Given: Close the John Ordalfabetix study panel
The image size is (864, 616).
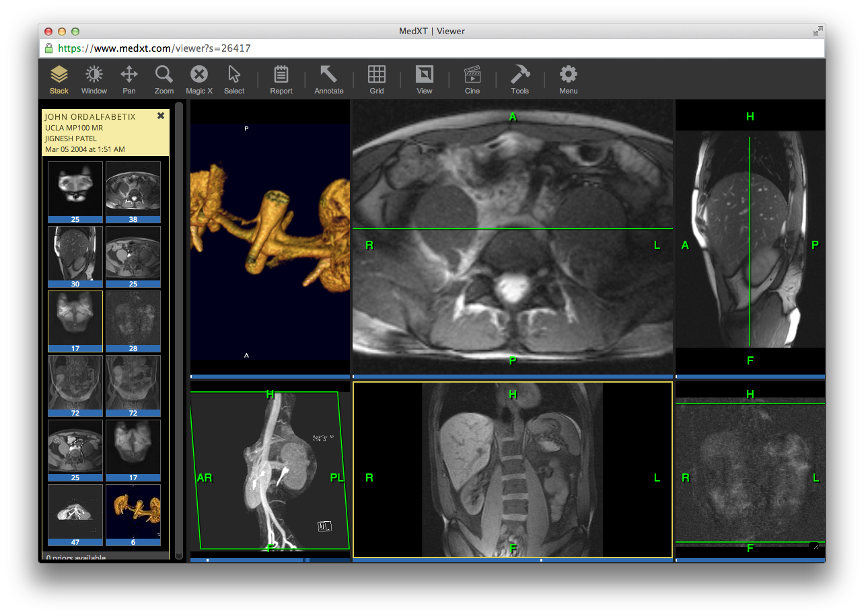Looking at the screenshot, I should click(161, 116).
